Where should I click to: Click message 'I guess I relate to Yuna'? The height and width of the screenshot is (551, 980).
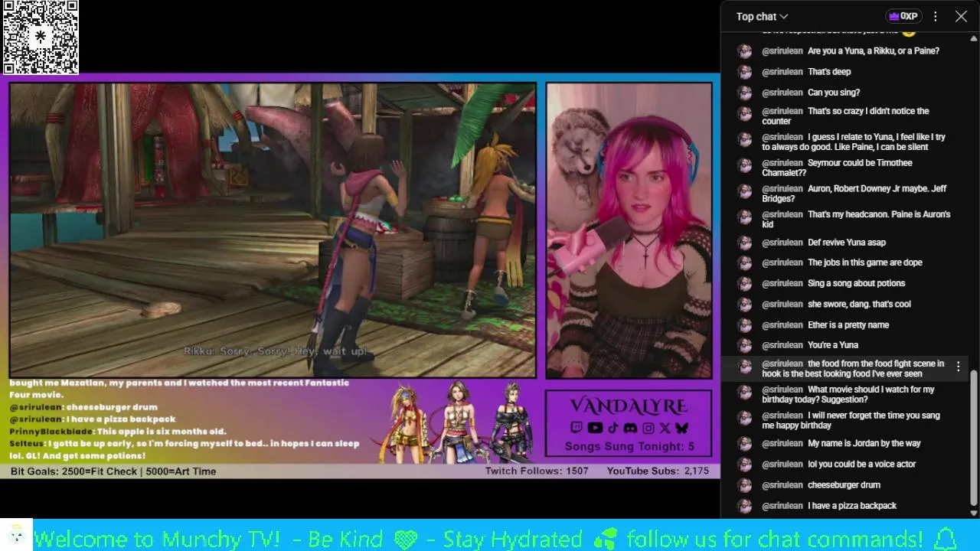pos(854,142)
